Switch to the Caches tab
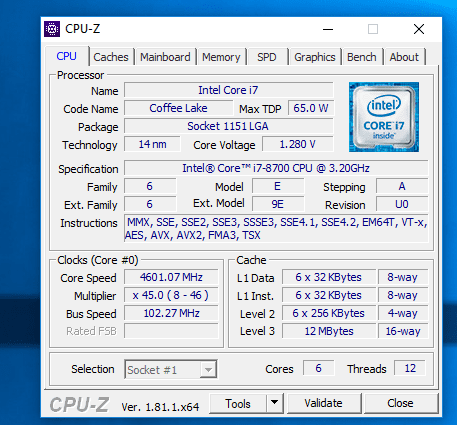This screenshot has width=457, height=425. pos(111,57)
